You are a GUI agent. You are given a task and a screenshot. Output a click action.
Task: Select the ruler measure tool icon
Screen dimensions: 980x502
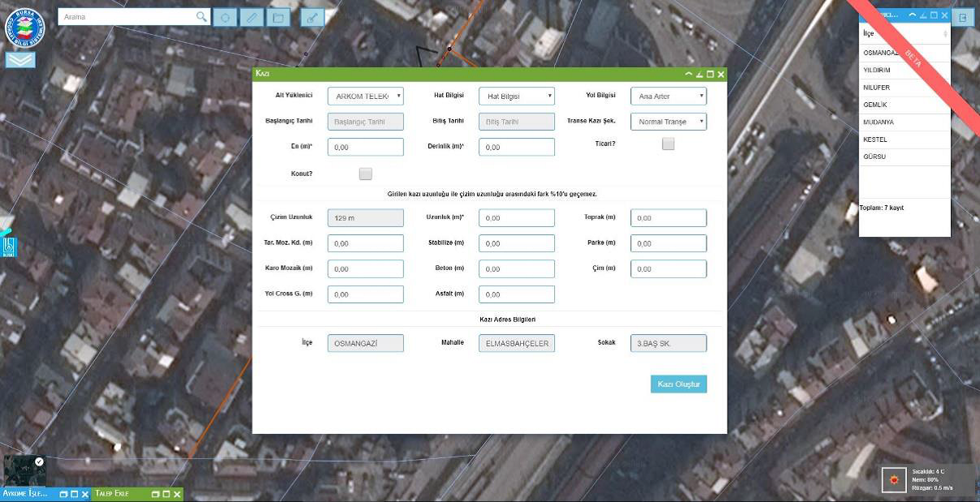(251, 17)
